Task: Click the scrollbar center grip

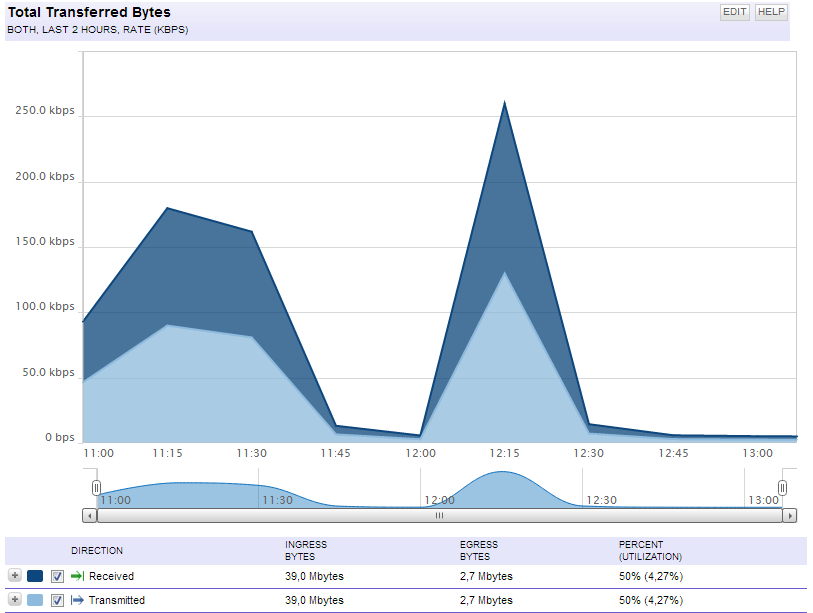Action: 439,516
